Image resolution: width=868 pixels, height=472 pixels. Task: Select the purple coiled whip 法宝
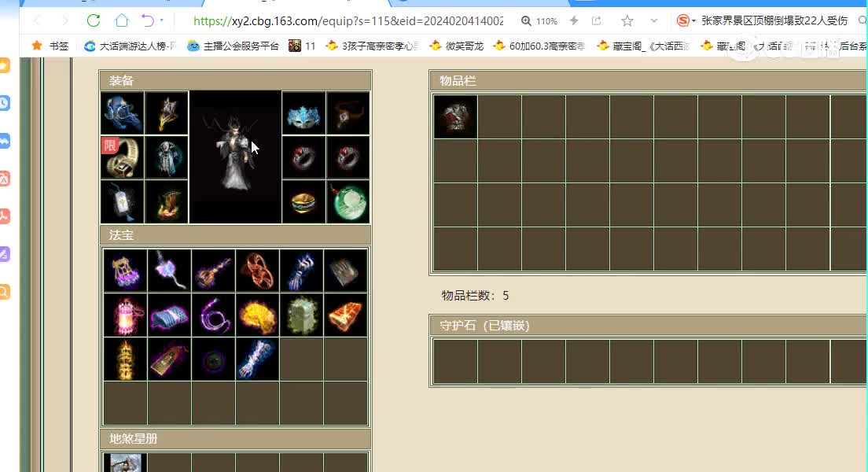coord(214,315)
